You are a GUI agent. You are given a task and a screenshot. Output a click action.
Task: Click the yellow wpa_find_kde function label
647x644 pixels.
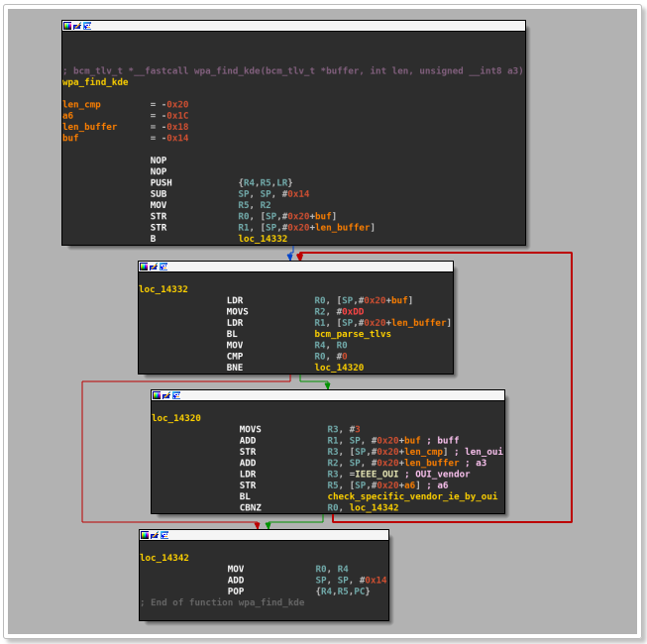click(95, 82)
